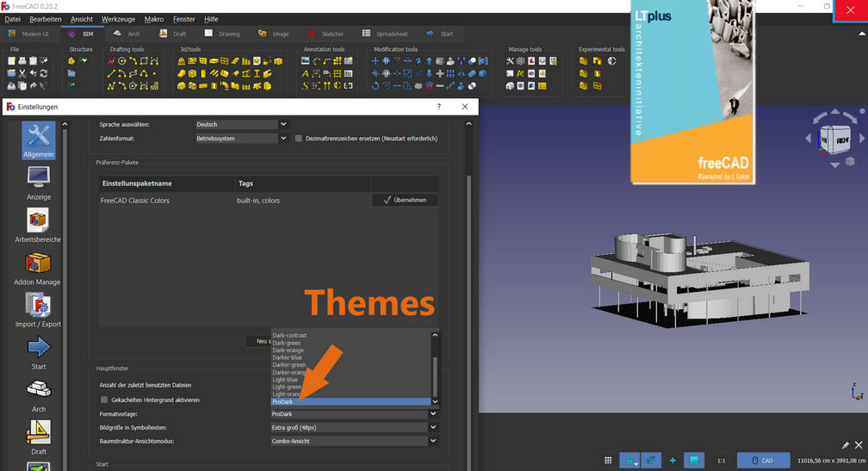Click the navigation cube RIGHT face
Viewport: 868px width, 471px height.
coord(842,140)
